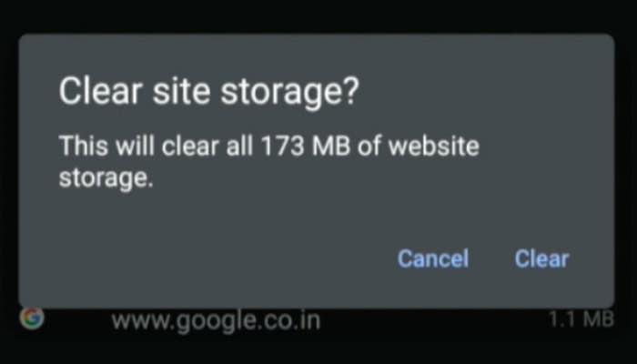
Task: Click the blank dialog area between Cancel and Clear
Action: click(x=491, y=258)
